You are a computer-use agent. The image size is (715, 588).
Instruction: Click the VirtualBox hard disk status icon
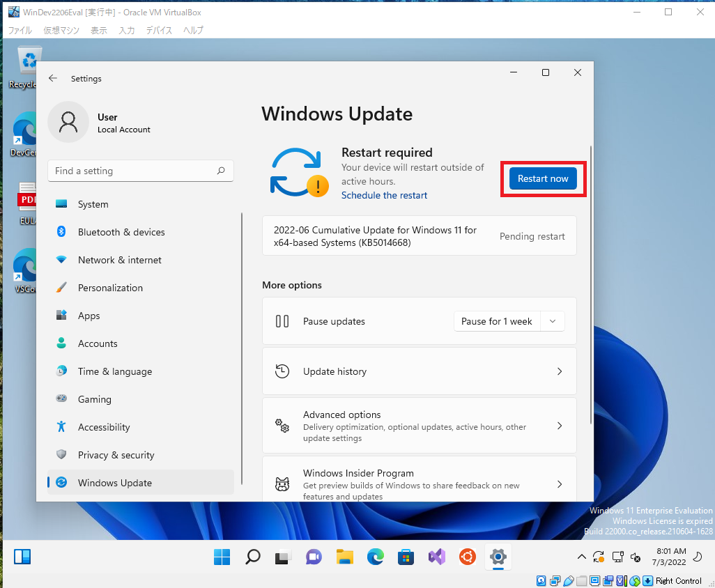pos(541,581)
